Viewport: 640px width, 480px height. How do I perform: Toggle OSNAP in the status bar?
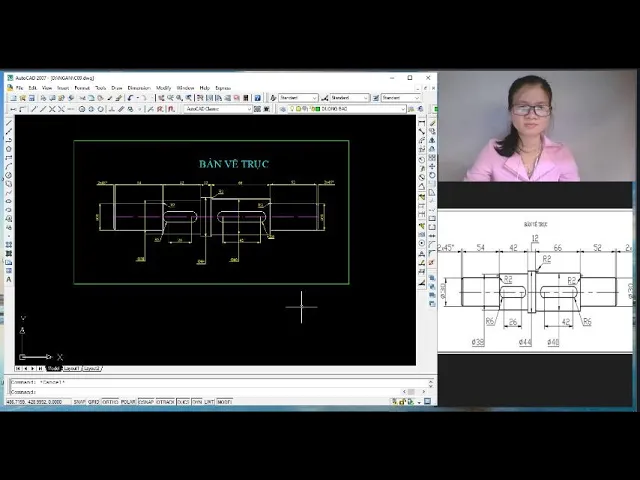(x=147, y=402)
